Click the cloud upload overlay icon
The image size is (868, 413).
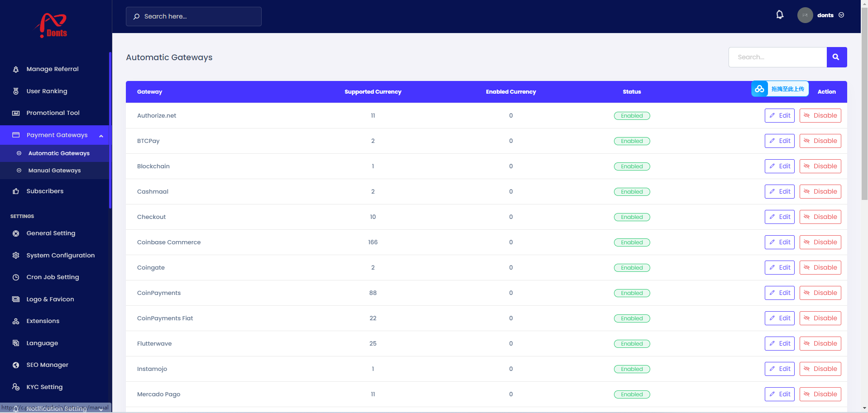point(760,89)
